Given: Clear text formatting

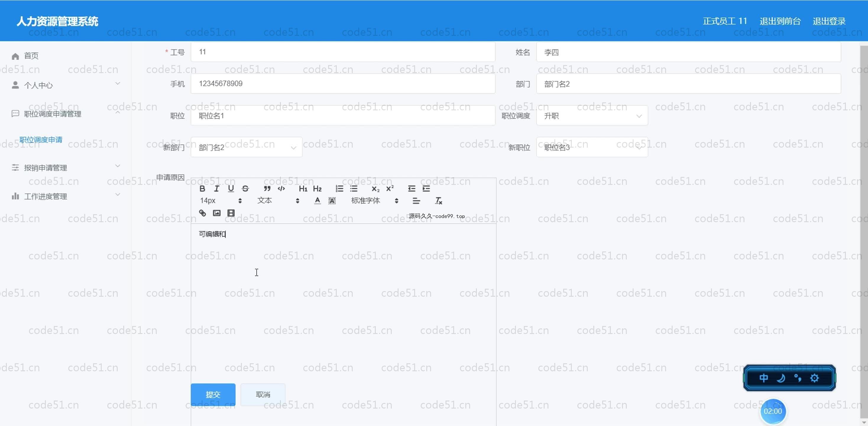Looking at the screenshot, I should 438,201.
